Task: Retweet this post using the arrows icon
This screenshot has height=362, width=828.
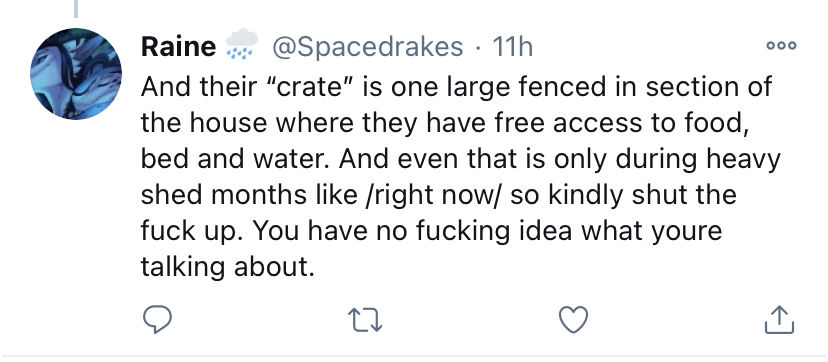Action: click(365, 320)
